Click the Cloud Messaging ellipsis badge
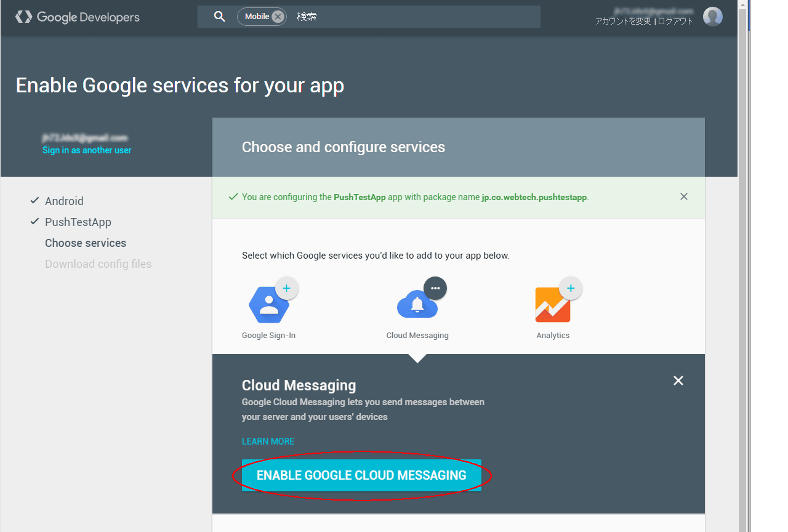788x532 pixels. tap(435, 288)
